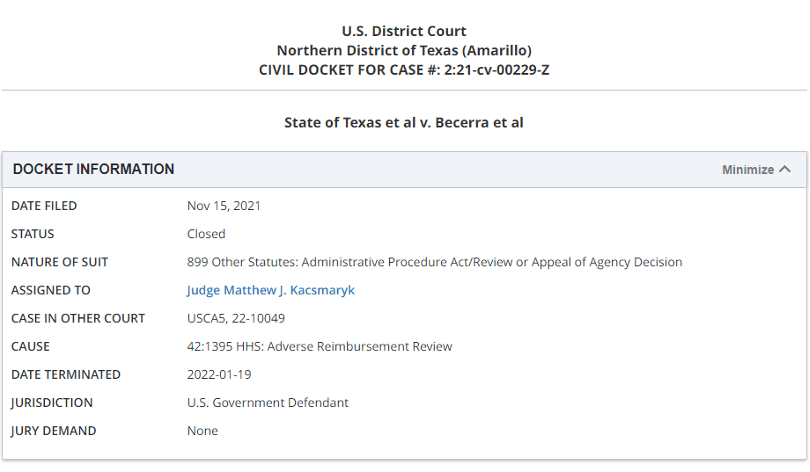Click the Assigned To field label

pyautogui.click(x=51, y=290)
